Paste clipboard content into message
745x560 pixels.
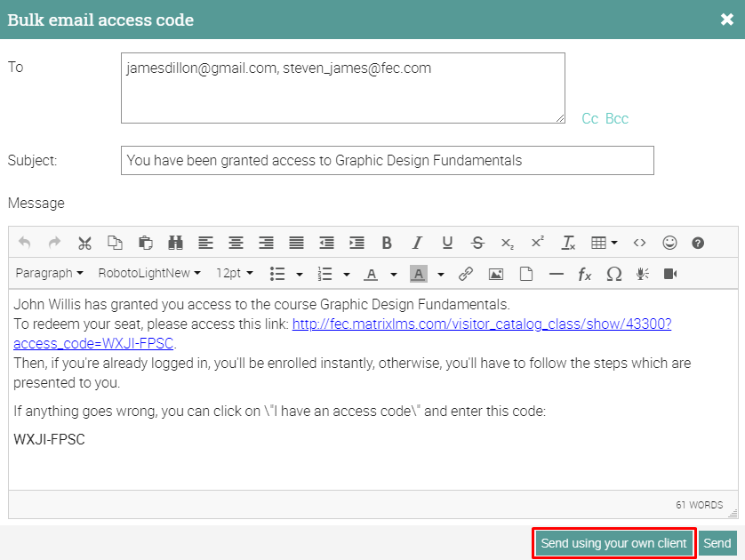pos(146,243)
